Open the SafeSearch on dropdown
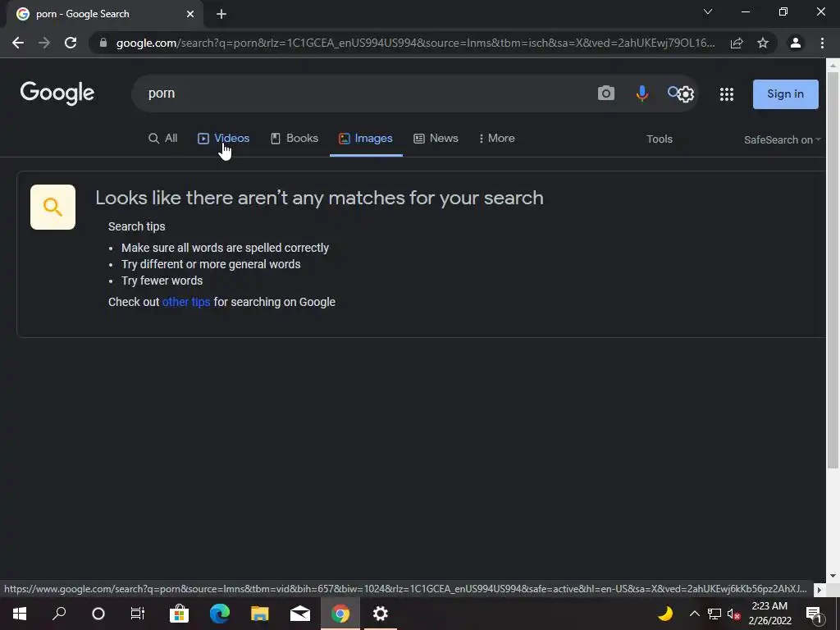Viewport: 840px width, 630px height. 782,139
